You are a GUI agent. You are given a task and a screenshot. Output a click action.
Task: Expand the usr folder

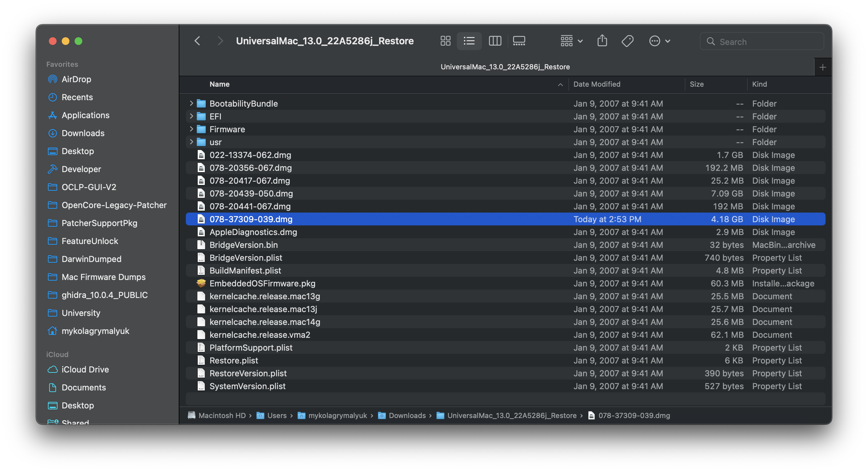[191, 142]
